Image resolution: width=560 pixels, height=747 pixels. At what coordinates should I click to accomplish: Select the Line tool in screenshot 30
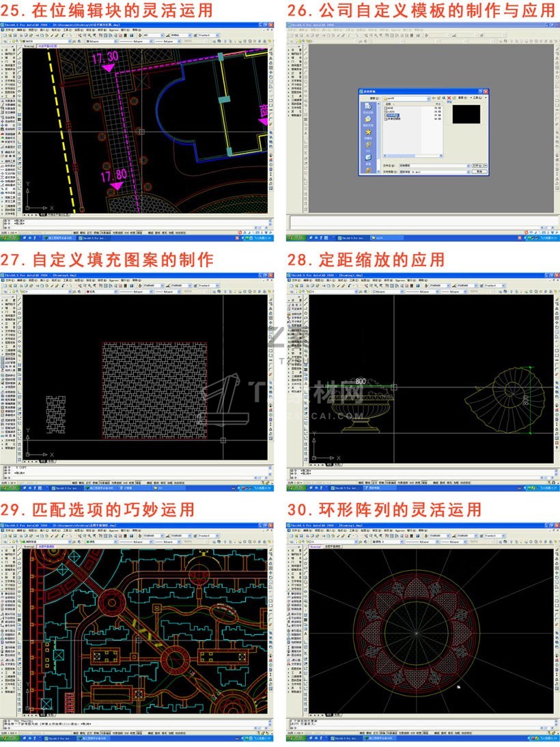point(305,549)
